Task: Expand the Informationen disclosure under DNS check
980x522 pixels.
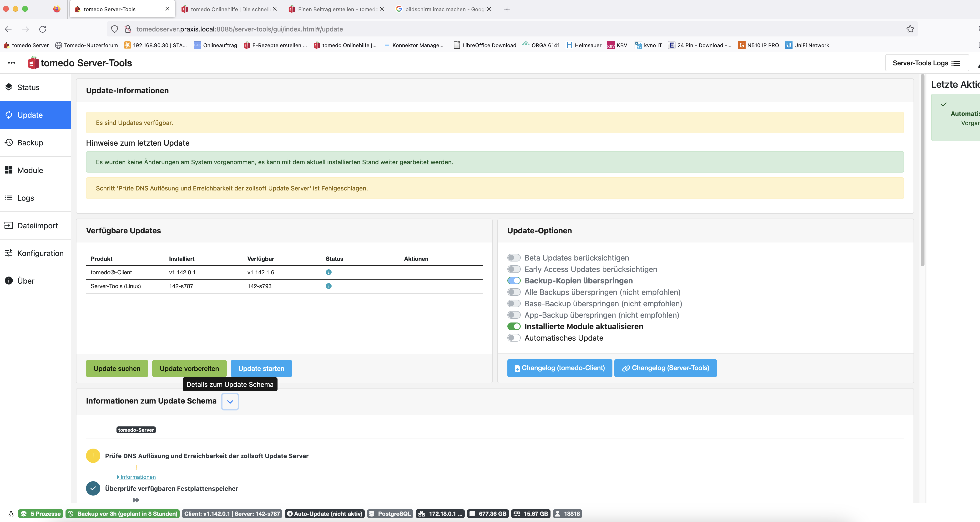Action: point(136,477)
